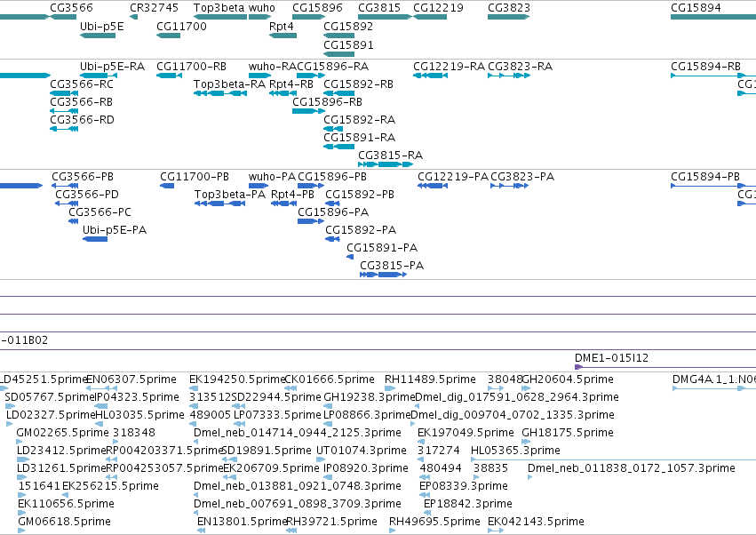This screenshot has height=535, width=756.
Task: Select the CG3815-PA protein
Action: click(x=392, y=267)
